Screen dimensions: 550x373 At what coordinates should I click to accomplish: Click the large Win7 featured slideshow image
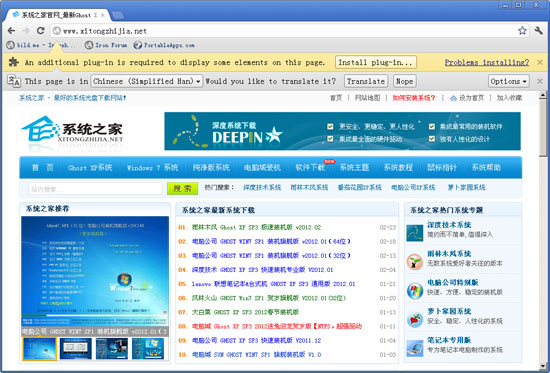coord(95,271)
